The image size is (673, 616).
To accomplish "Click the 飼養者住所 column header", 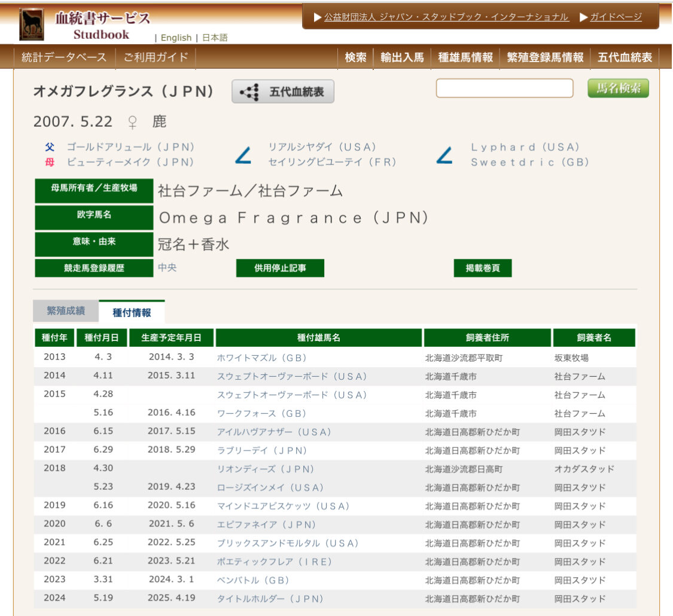I will 487,337.
